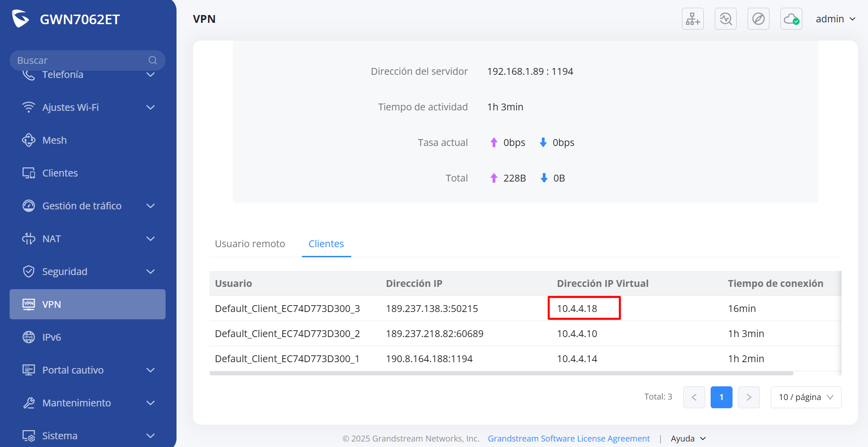Open Grandstream Software License Agreement link
This screenshot has height=447, width=868.
pyautogui.click(x=569, y=438)
